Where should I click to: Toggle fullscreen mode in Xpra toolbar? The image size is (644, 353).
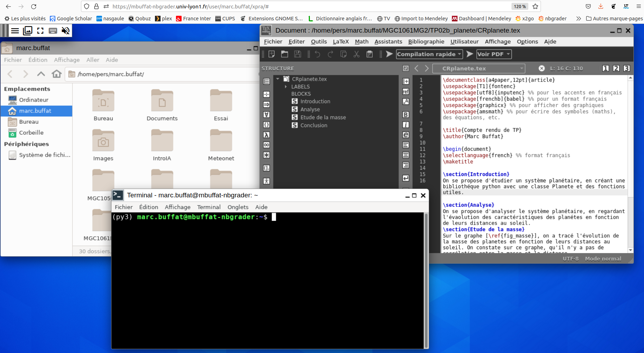click(x=40, y=31)
